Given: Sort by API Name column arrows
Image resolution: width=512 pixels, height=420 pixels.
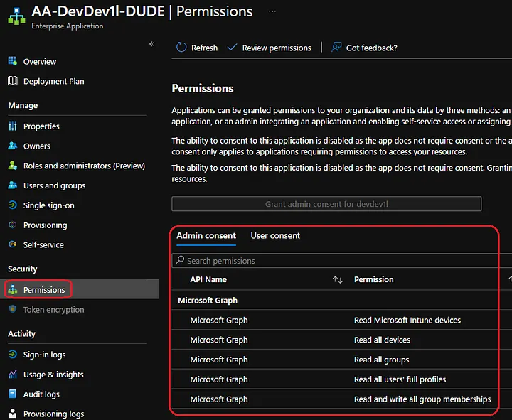Looking at the screenshot, I should point(338,280).
